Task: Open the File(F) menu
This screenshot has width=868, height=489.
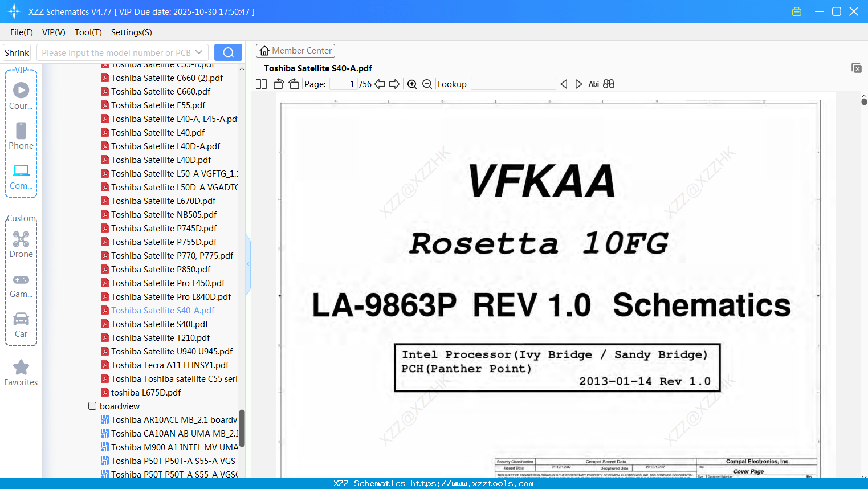Action: point(22,32)
